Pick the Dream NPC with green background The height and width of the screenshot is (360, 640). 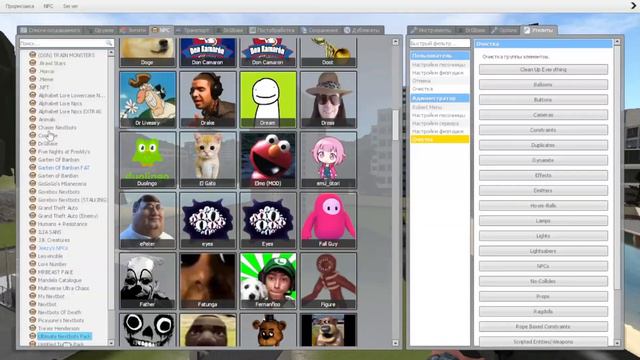click(268, 100)
